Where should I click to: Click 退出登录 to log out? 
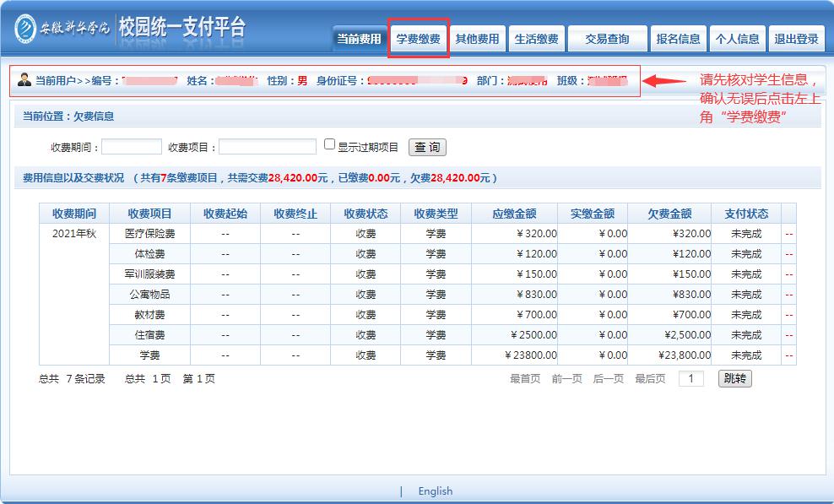pyautogui.click(x=796, y=39)
